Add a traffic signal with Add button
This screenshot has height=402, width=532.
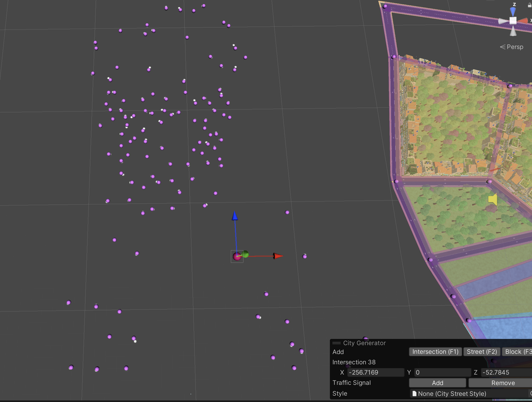pos(437,383)
